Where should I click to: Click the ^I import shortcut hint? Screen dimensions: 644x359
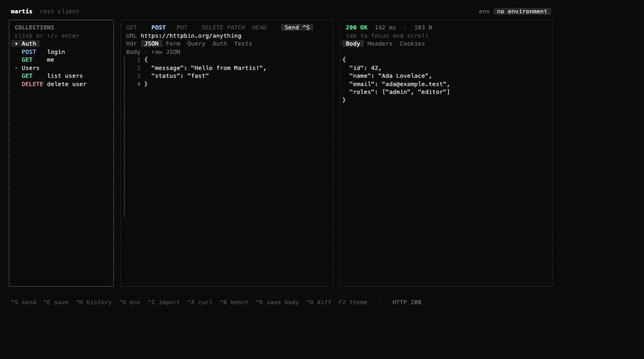(x=164, y=302)
